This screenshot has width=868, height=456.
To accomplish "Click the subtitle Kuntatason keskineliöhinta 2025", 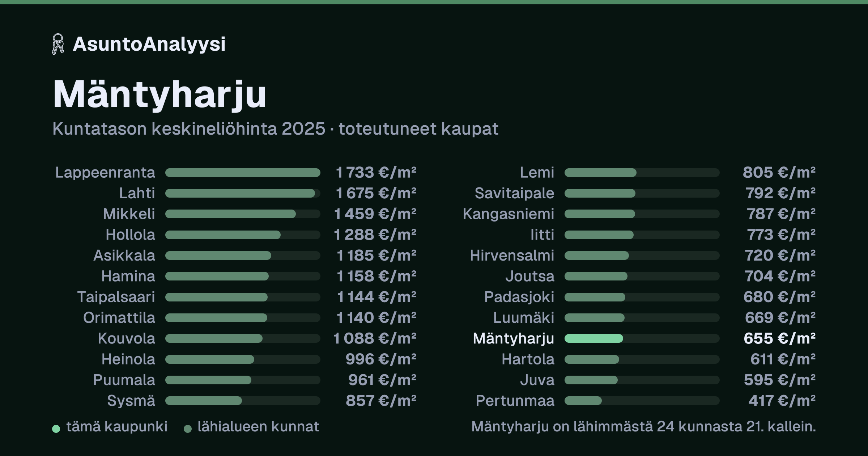I will tap(189, 129).
